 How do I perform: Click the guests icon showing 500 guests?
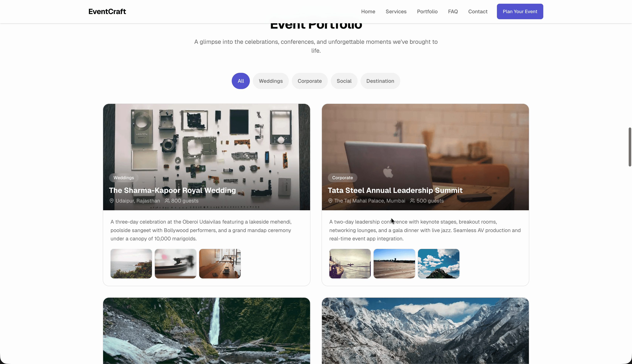pyautogui.click(x=412, y=201)
